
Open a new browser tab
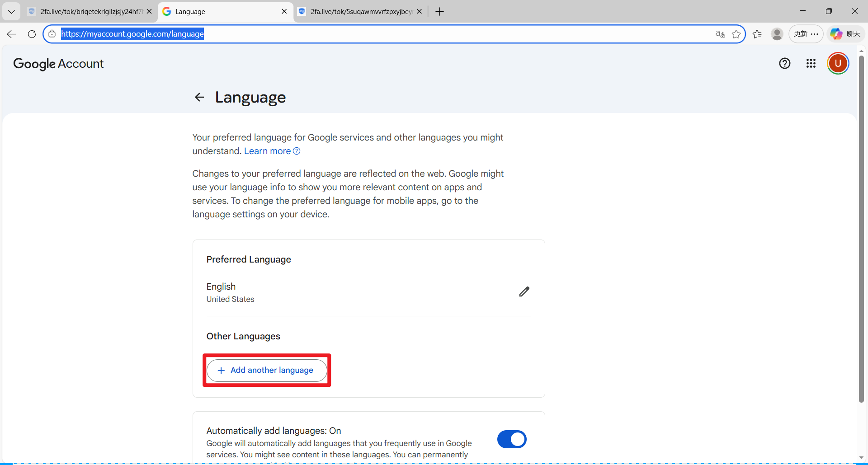[x=439, y=12]
